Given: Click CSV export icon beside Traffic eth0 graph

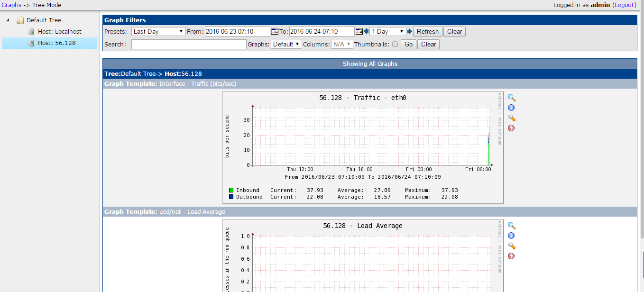Looking at the screenshot, I should (x=511, y=108).
